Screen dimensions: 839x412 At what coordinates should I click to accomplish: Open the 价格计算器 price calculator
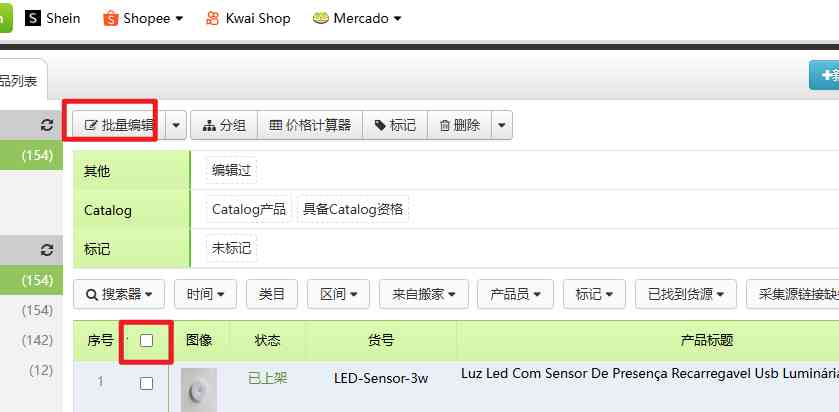click(x=310, y=125)
